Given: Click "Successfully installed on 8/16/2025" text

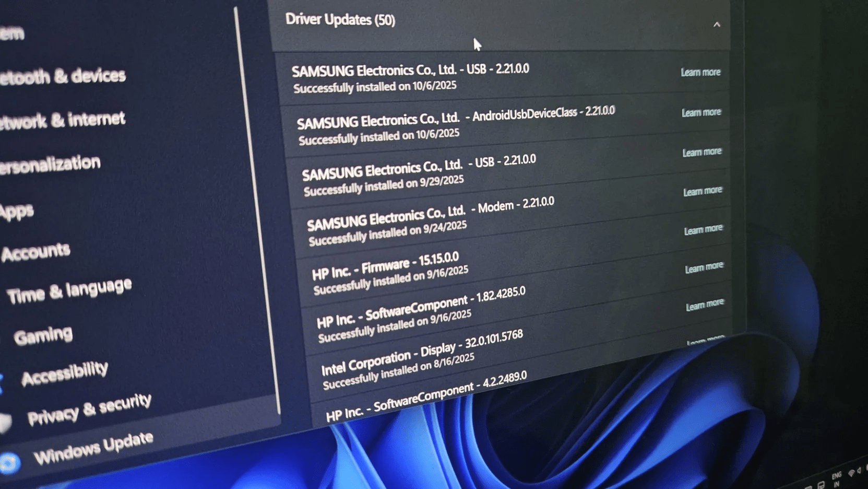Looking at the screenshot, I should click(399, 371).
